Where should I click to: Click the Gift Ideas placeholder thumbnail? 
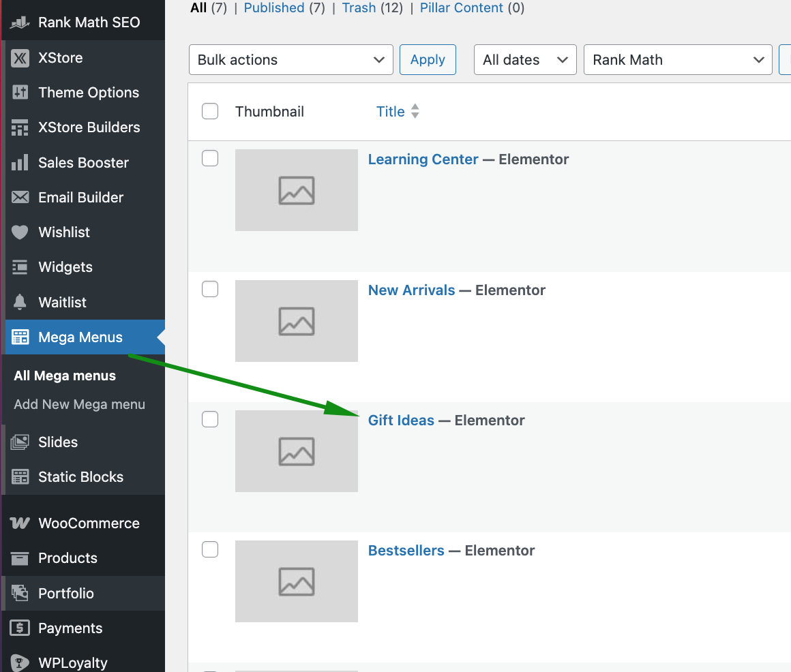[297, 451]
